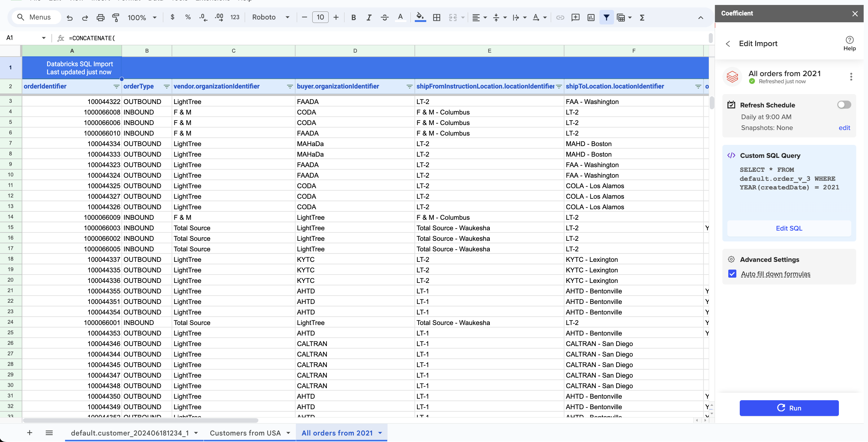Click the Menus search box
The width and height of the screenshot is (868, 442).
coord(36,17)
